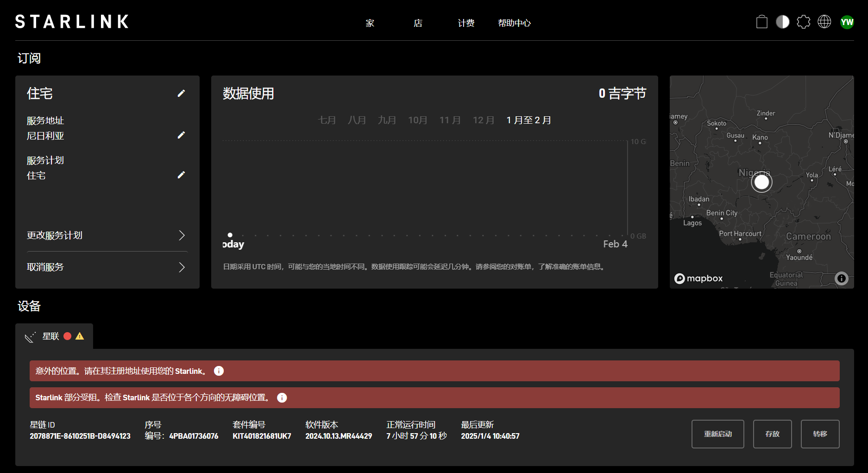This screenshot has height=473, width=868.
Task: Edit the 服务地址 尼日利亚 pencil icon
Action: 182,135
